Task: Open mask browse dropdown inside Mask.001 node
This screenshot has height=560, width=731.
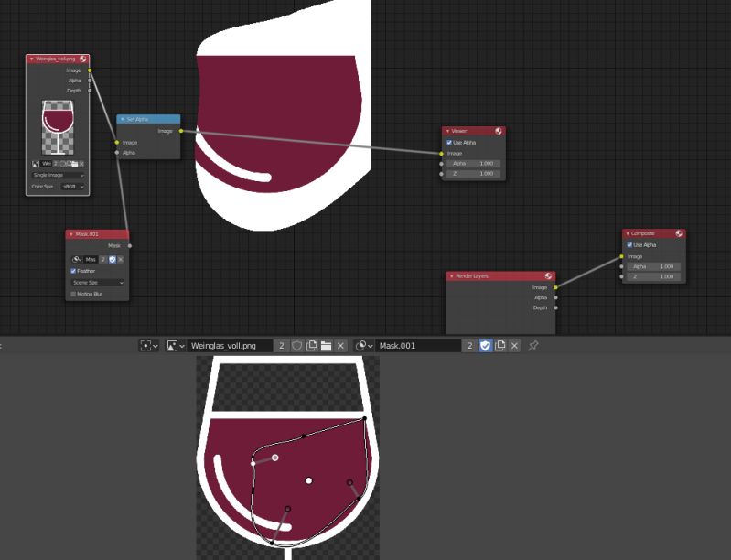Action: (x=77, y=259)
